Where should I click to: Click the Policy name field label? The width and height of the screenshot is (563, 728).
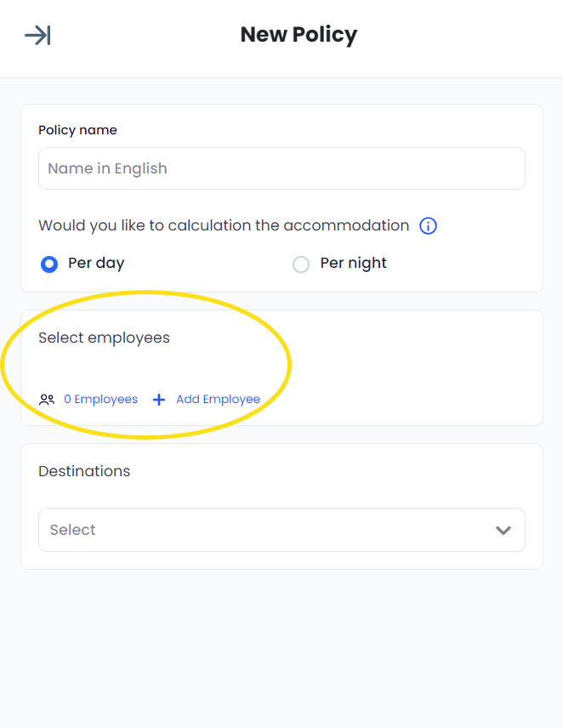click(77, 130)
